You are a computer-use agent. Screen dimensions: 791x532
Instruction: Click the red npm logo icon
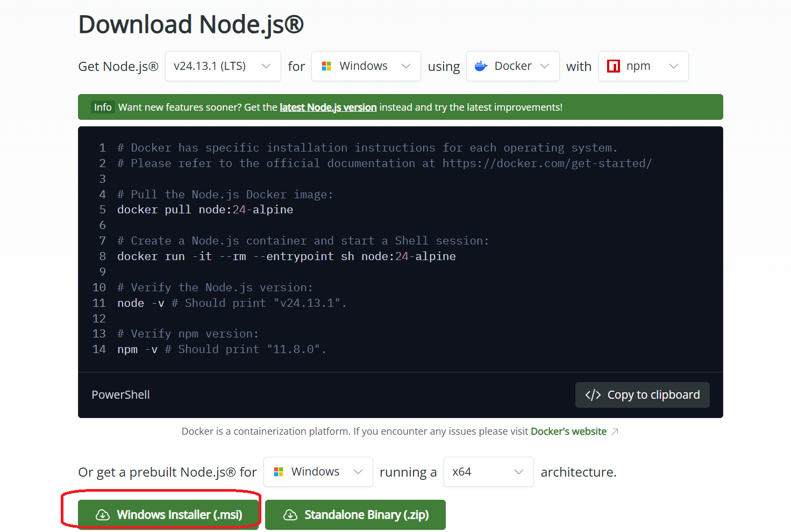coord(614,66)
